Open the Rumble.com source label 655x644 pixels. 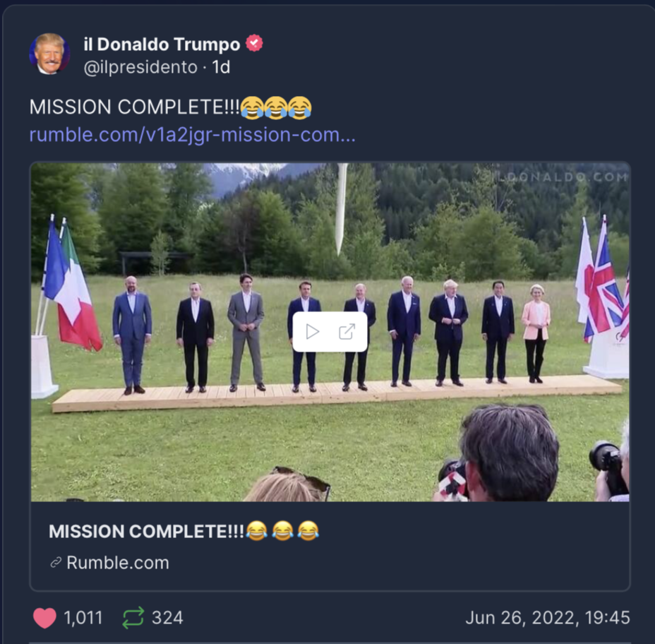click(x=118, y=563)
